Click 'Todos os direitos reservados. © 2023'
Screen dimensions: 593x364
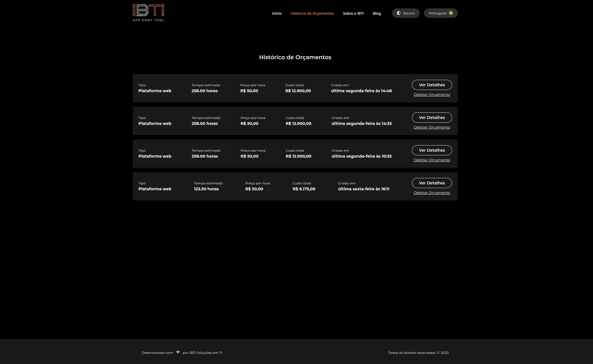[418, 353]
